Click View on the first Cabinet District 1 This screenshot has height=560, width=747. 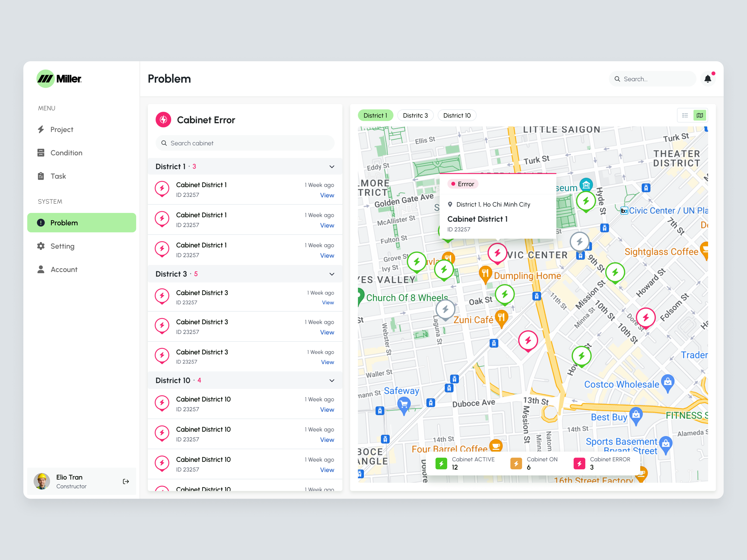click(327, 195)
